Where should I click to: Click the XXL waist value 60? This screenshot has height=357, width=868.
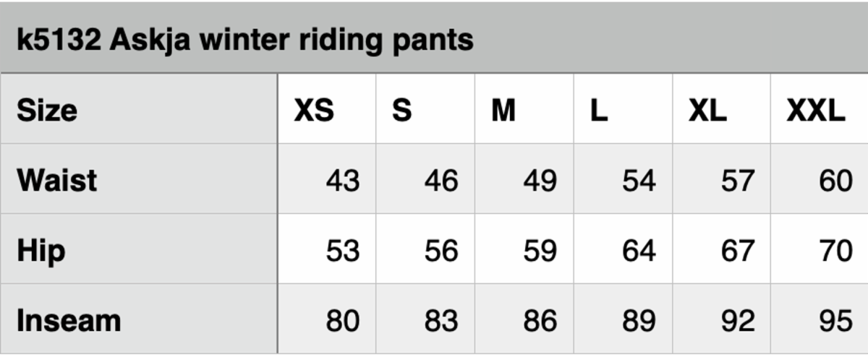pos(835,181)
